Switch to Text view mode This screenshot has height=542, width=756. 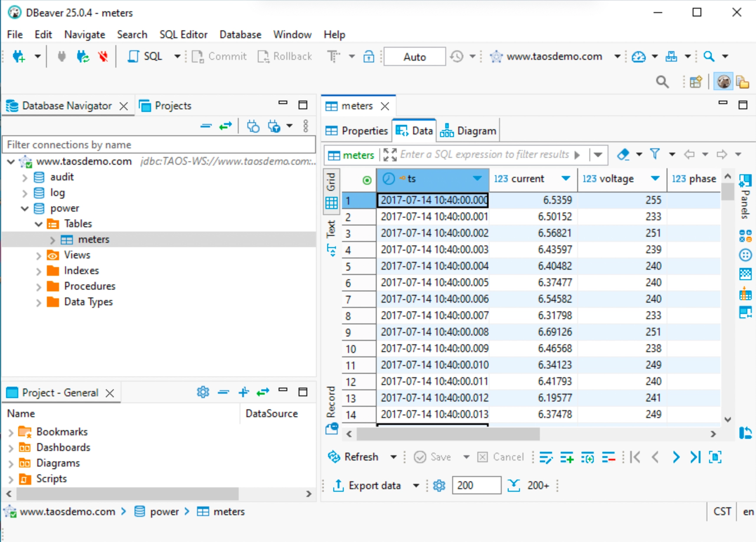(331, 236)
